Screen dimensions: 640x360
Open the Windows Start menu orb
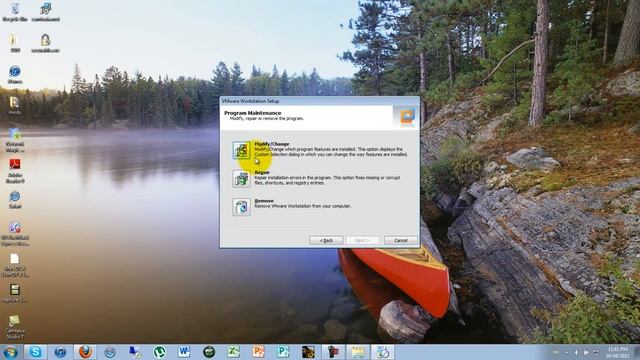pyautogui.click(x=10, y=352)
